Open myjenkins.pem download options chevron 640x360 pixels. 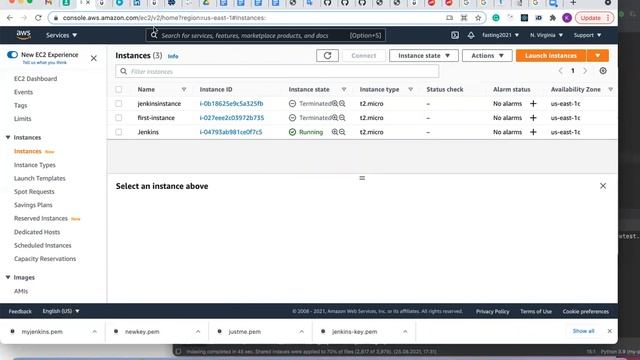(95, 331)
